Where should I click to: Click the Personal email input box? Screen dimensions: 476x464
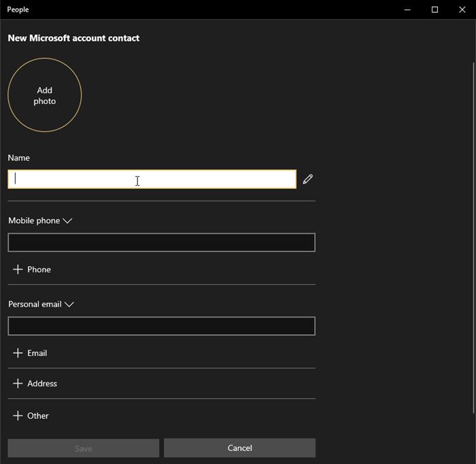[x=162, y=326]
